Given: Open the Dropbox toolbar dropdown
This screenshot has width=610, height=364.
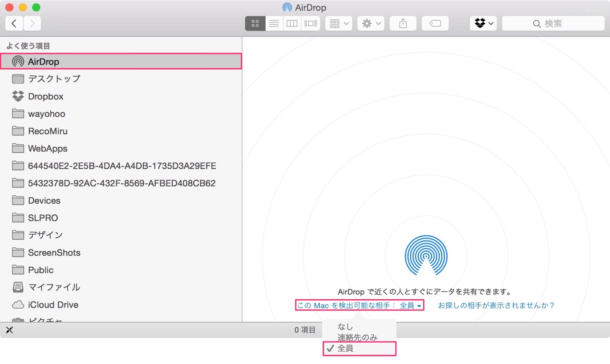Looking at the screenshot, I should click(483, 23).
